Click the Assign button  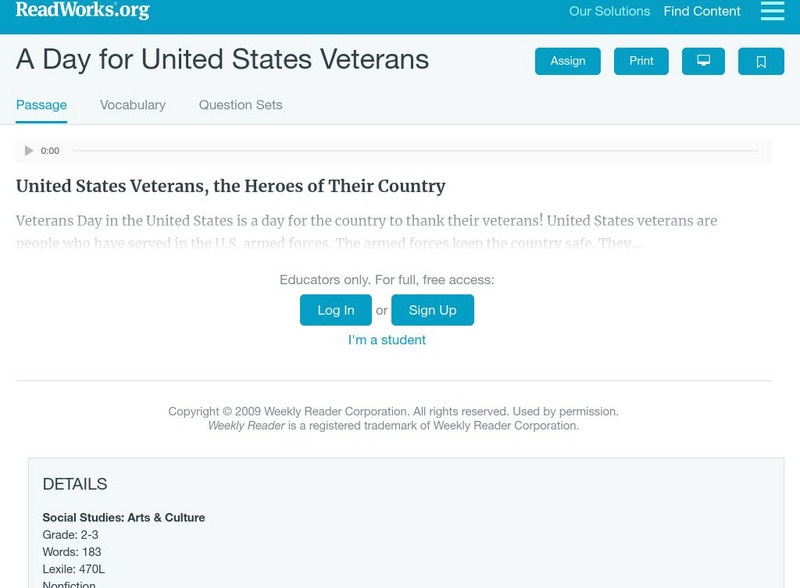568,62
